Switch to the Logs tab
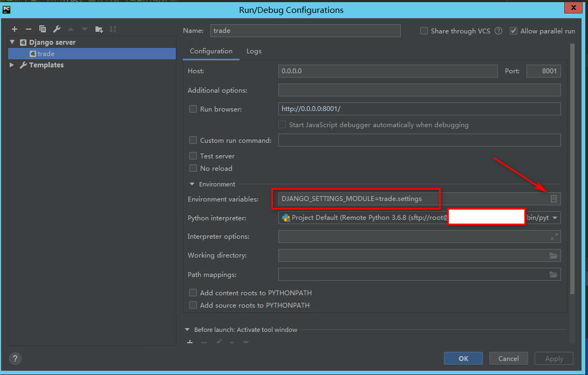588x375 pixels. (x=254, y=51)
